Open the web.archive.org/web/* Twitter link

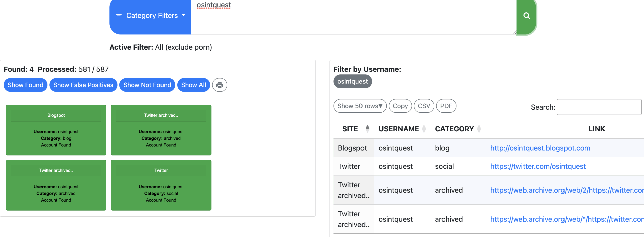(567, 219)
